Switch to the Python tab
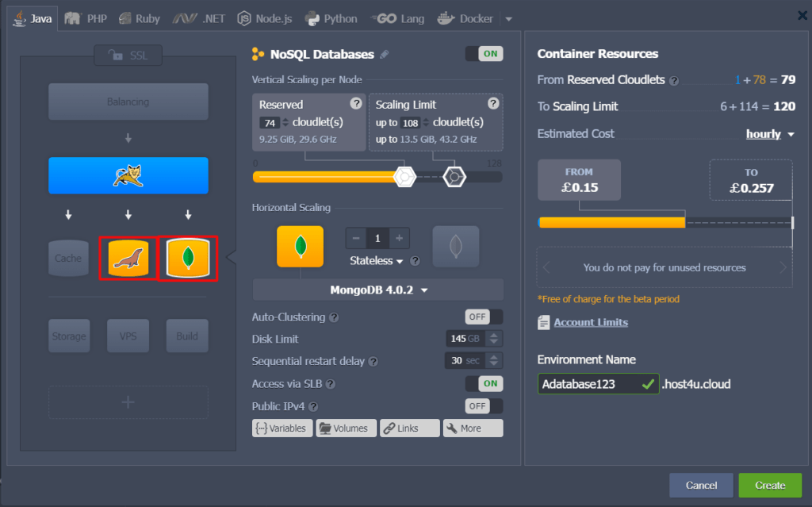The image size is (812, 507). (x=331, y=19)
